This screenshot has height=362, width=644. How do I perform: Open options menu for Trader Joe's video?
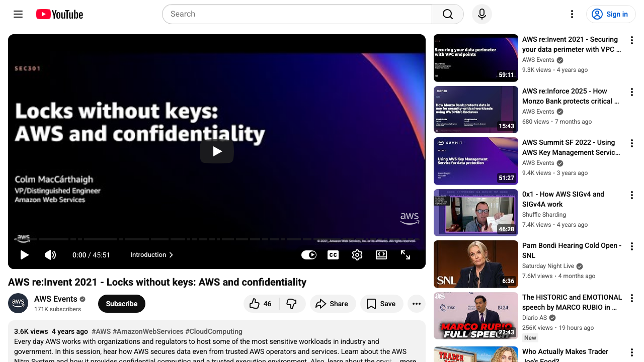point(632,352)
